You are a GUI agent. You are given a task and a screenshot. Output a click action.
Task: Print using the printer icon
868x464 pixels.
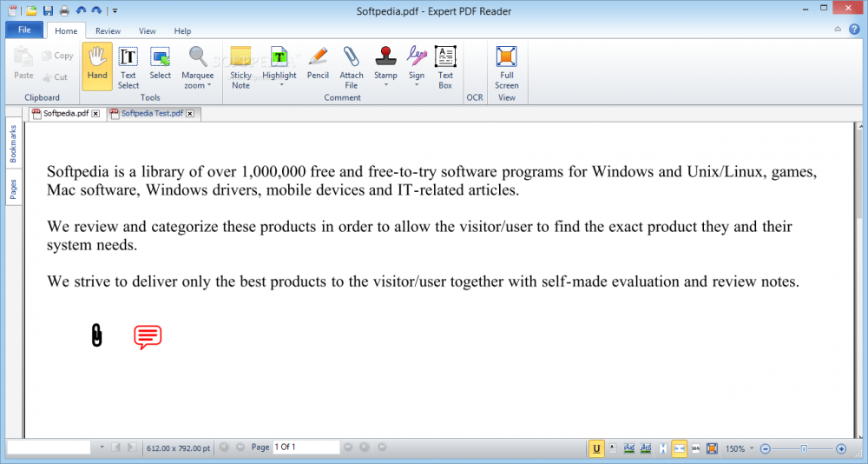(x=64, y=10)
